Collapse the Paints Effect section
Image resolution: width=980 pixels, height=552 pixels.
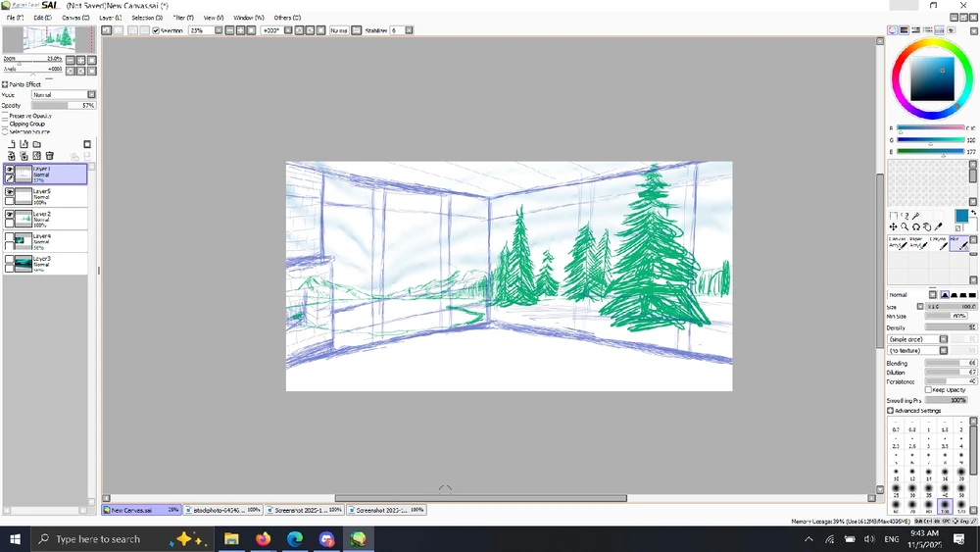5,84
